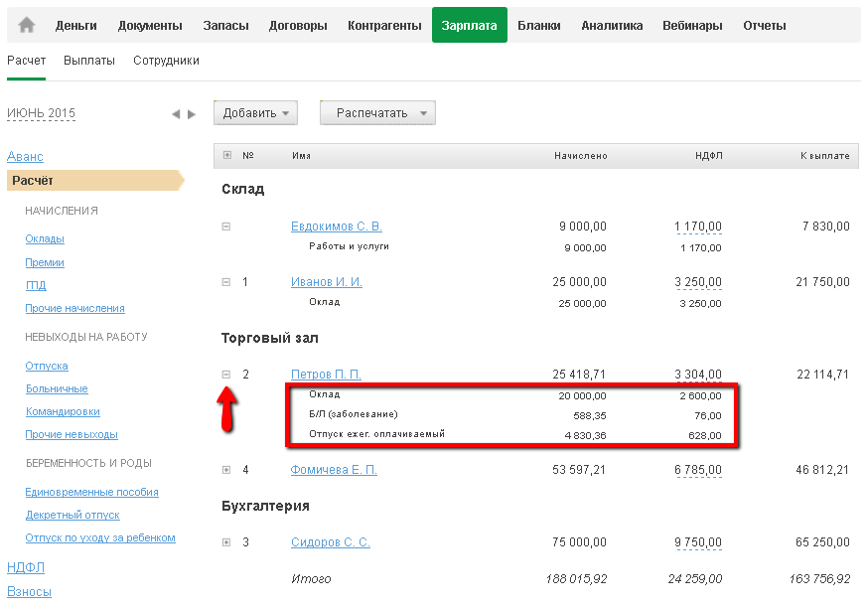Expand Сидоров С. С. row details
This screenshot has height=609, width=868.
click(226, 542)
